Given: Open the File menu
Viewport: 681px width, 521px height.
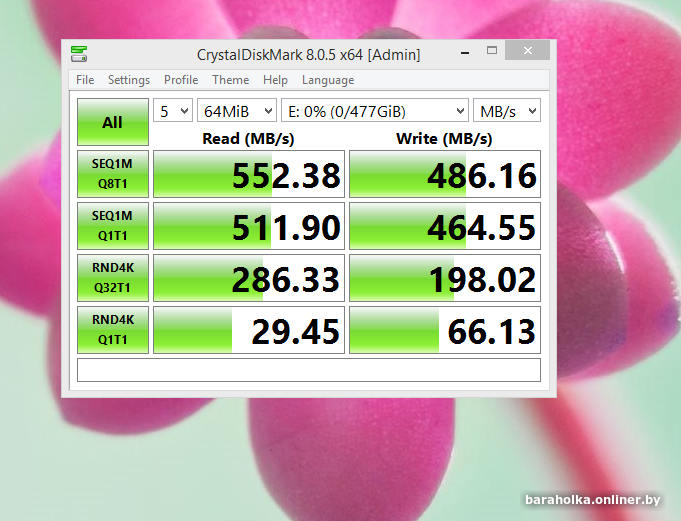Looking at the screenshot, I should pyautogui.click(x=85, y=80).
